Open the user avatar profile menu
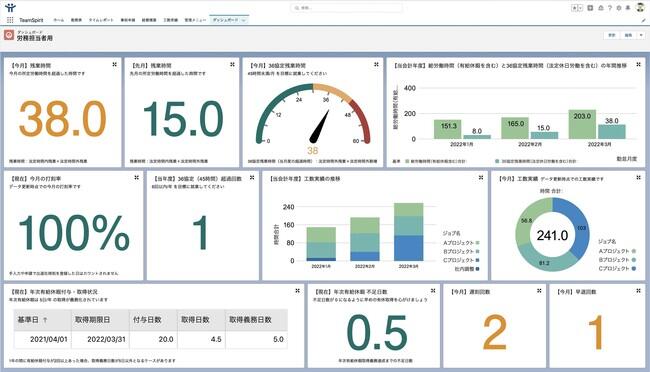The height and width of the screenshot is (372, 650). [640, 7]
